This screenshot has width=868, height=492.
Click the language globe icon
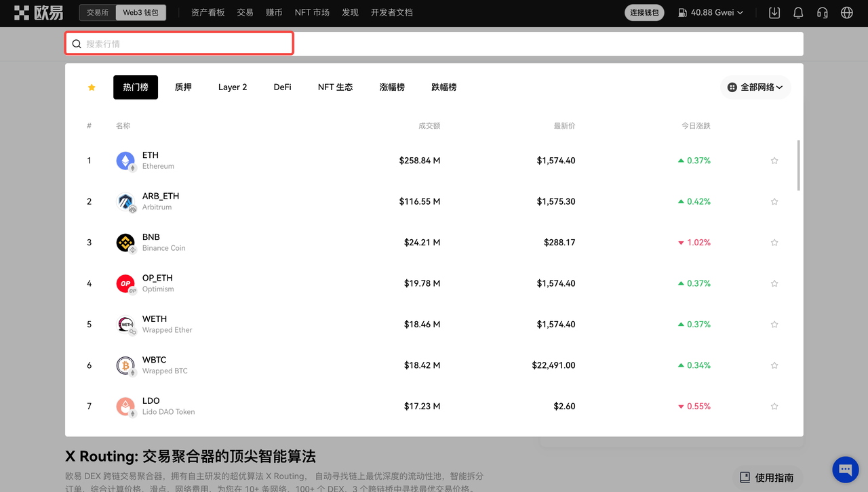coord(846,13)
